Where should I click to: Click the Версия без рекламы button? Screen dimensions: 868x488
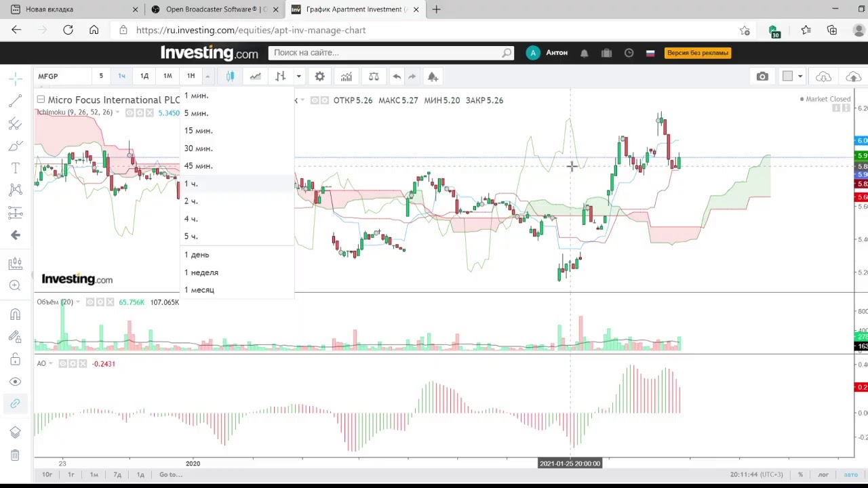(x=698, y=53)
